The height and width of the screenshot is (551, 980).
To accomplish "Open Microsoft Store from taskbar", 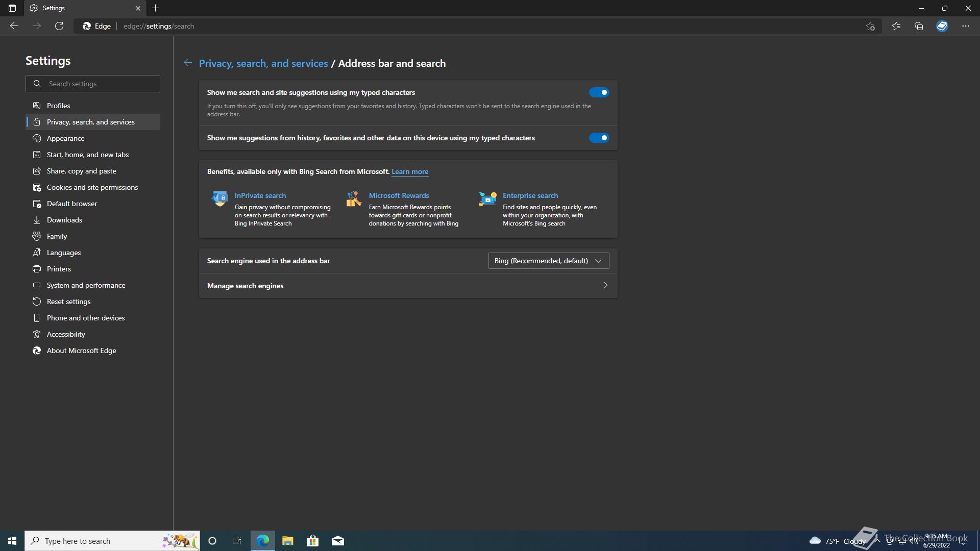I will click(312, 541).
